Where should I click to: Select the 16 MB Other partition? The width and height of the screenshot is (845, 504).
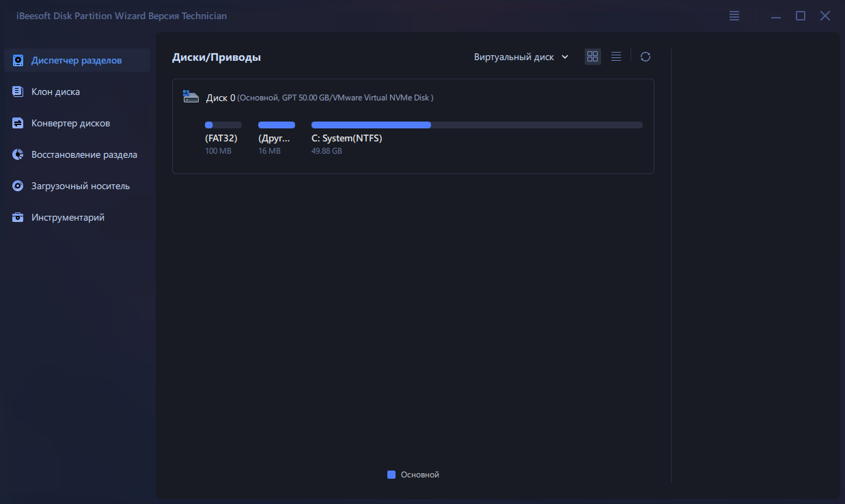click(x=274, y=139)
